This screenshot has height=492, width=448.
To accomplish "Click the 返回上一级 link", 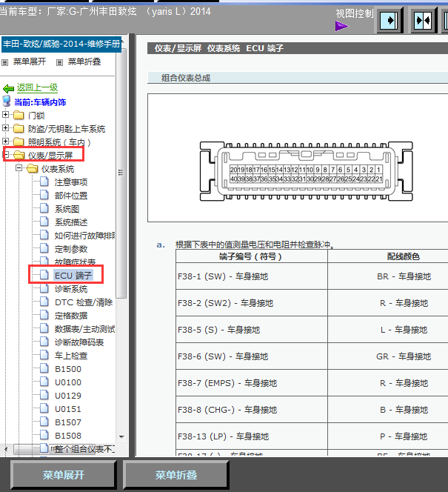I will [37, 87].
